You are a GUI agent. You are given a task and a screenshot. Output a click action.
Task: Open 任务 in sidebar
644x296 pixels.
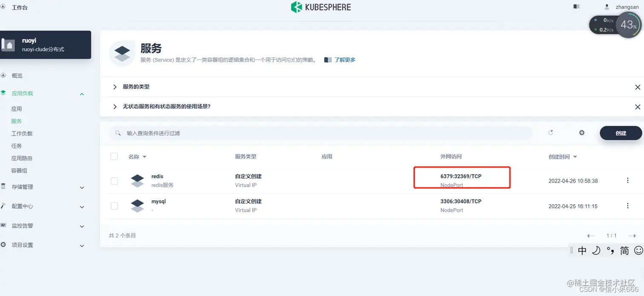coord(17,146)
